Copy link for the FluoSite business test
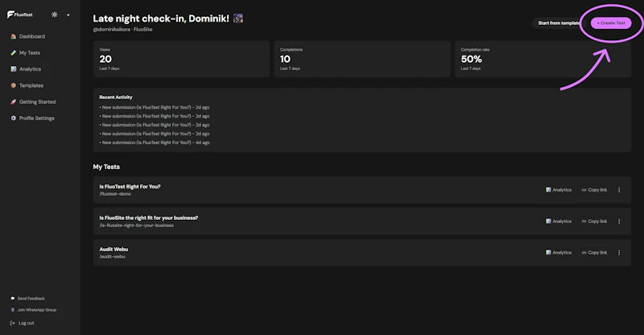Screen dimensions: 644x335 [594, 221]
